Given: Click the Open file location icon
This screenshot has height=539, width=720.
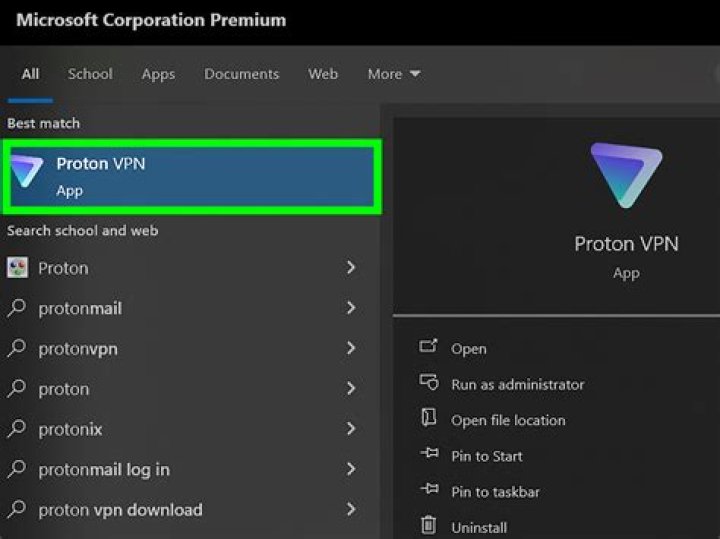Looking at the screenshot, I should click(429, 418).
